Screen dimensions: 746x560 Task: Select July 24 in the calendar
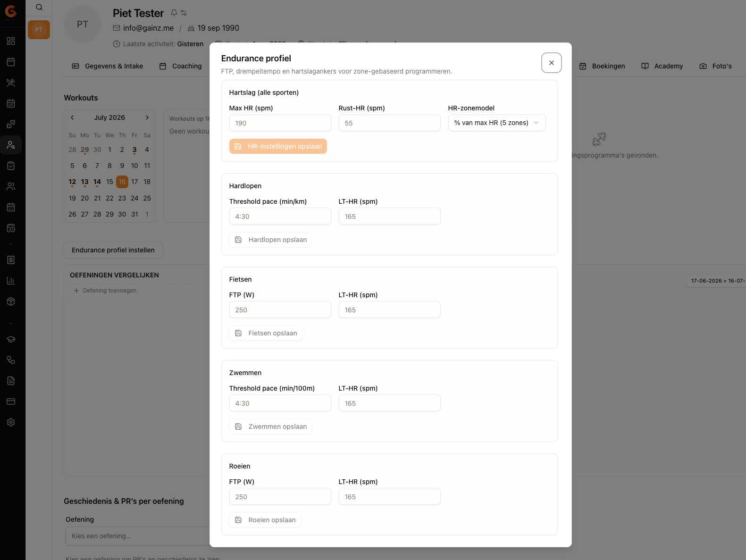[134, 198]
